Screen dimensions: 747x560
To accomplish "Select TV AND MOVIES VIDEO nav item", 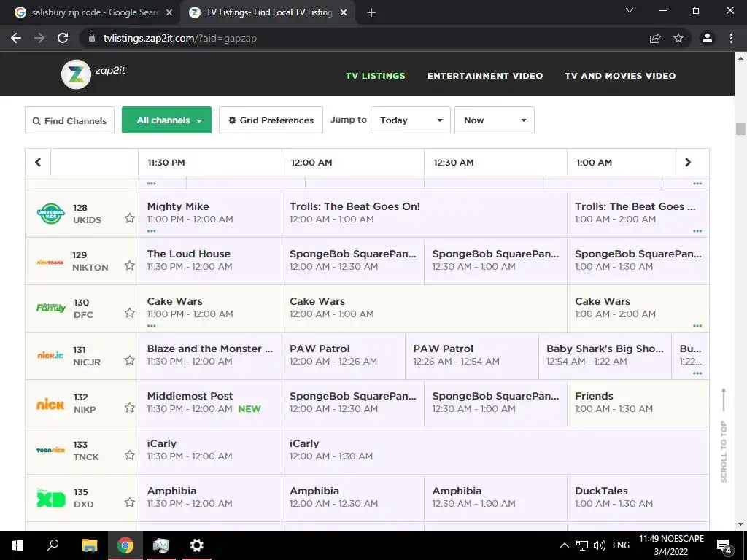I will [620, 76].
